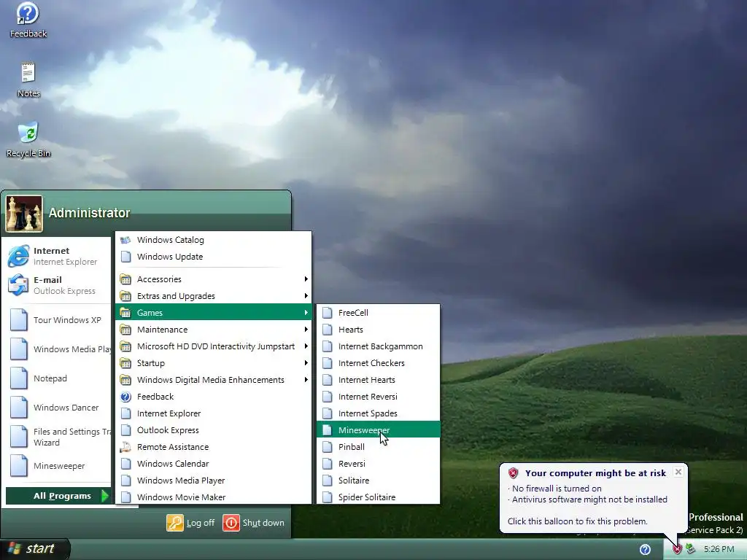Viewport: 747px width, 560px height.
Task: Expand Extras and Upgrades folder
Action: [214, 296]
